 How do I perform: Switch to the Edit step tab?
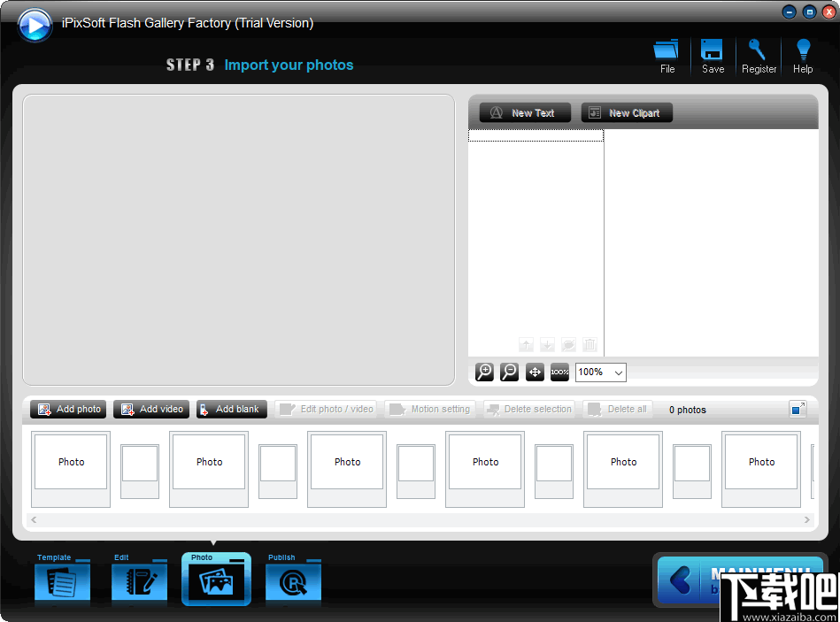click(x=139, y=579)
